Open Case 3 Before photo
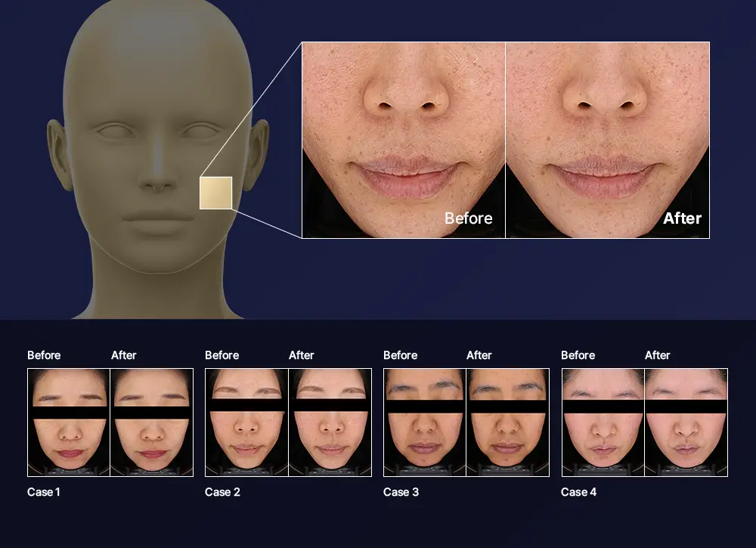The height and width of the screenshot is (548, 756). coord(425,423)
